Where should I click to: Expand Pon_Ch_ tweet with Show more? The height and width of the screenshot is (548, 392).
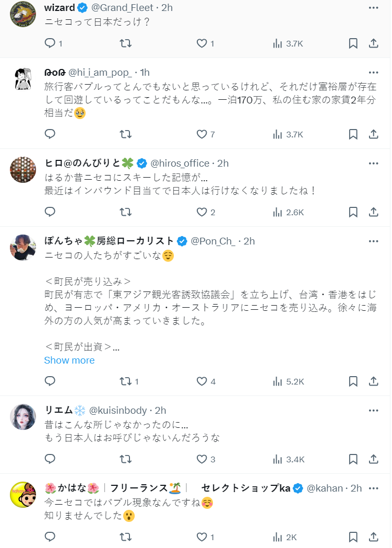[69, 360]
